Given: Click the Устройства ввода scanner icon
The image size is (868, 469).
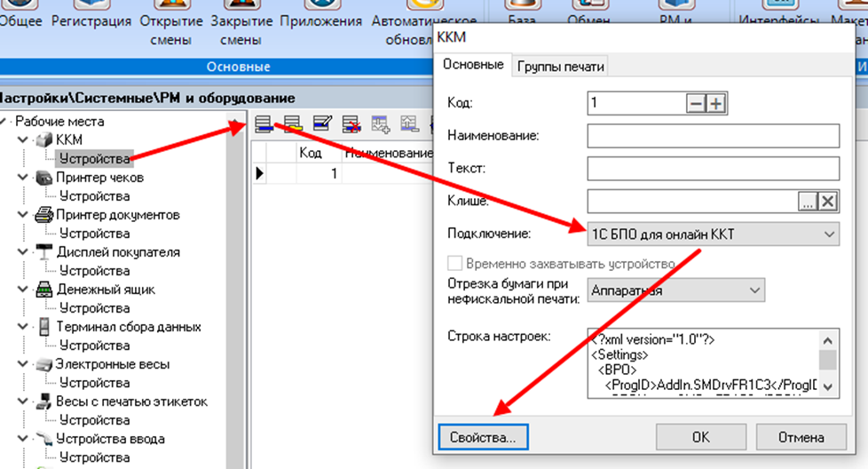Looking at the screenshot, I should click(x=44, y=439).
